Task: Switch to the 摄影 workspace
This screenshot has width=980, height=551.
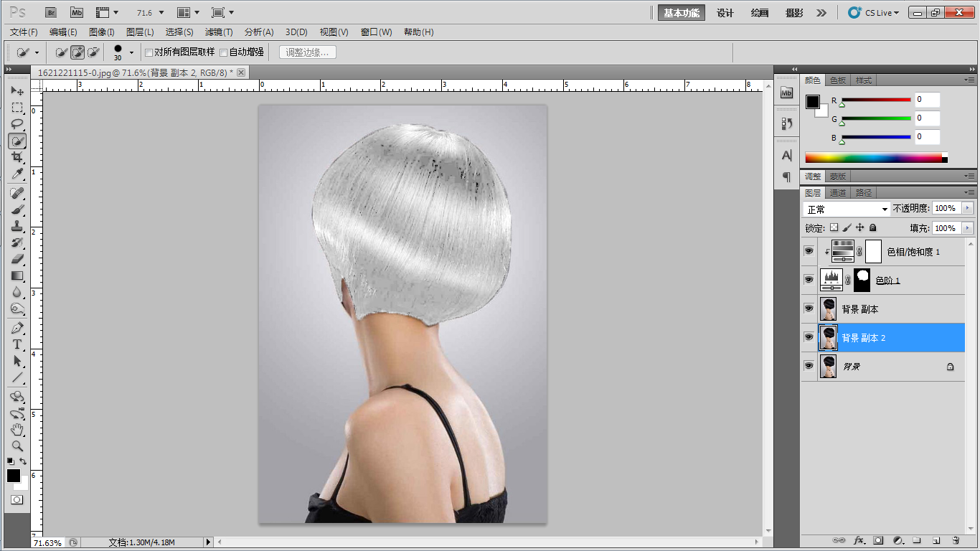Action: [x=794, y=12]
